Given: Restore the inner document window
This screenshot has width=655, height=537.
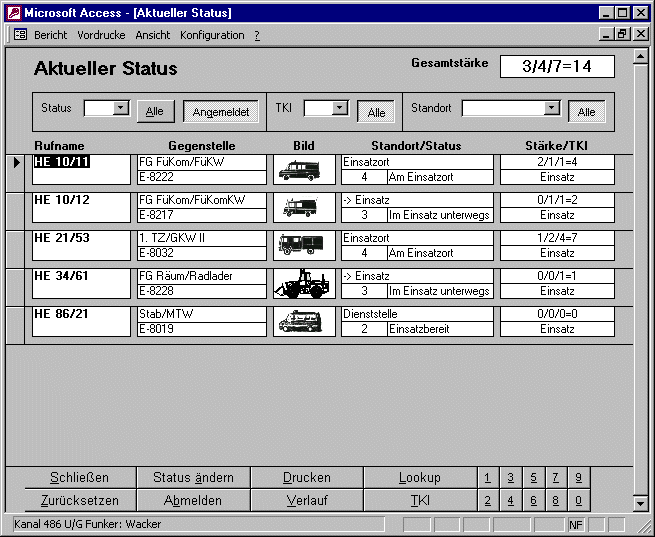Looking at the screenshot, I should [x=622, y=34].
